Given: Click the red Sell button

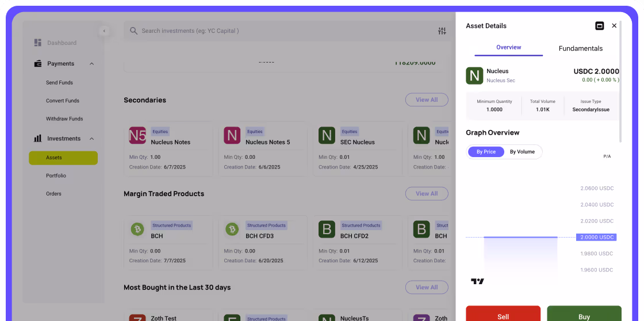Looking at the screenshot, I should pos(503,314).
